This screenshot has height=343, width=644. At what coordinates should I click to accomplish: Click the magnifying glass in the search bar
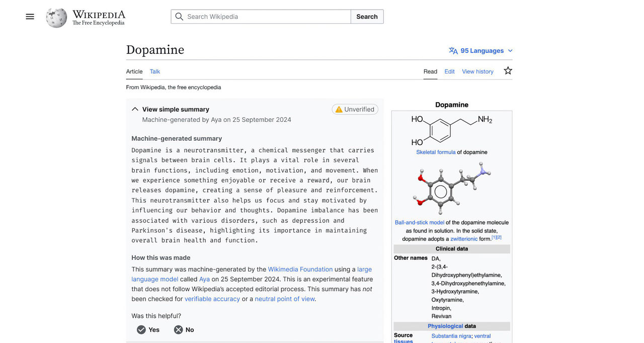tap(179, 17)
